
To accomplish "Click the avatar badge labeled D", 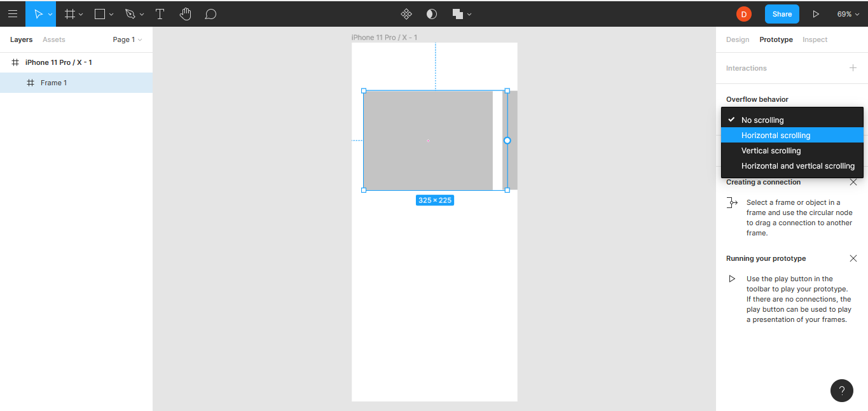I will point(743,13).
